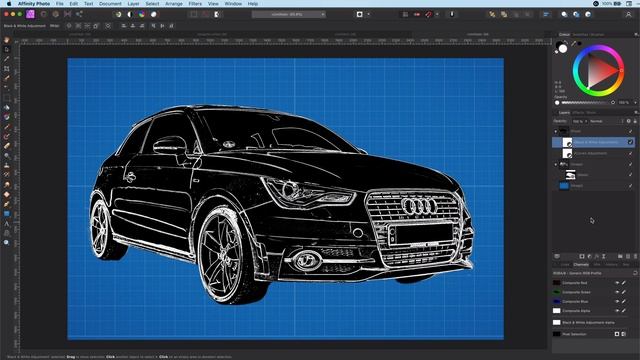Screen dimensions: 640x360
Task: Switch to the Swatches tab
Action: click(580, 35)
